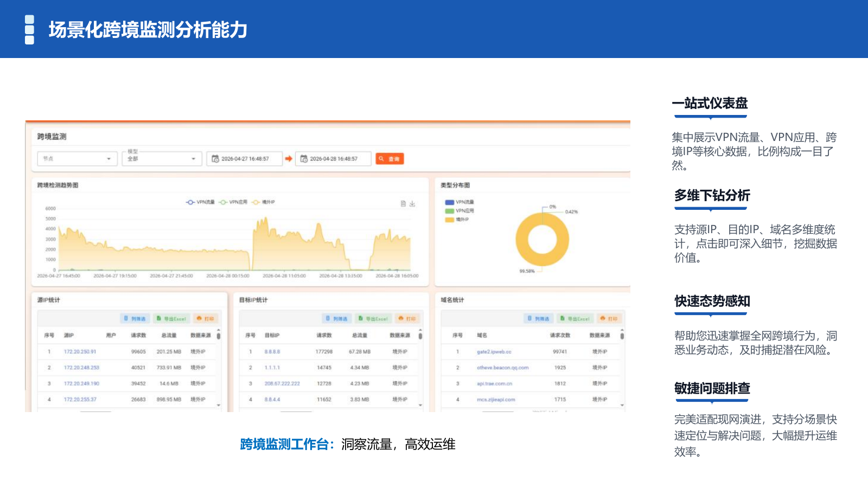Screen dimensions: 868x488
Task: Click slide title 场景化跨境监测分析能力
Action: click(x=148, y=30)
